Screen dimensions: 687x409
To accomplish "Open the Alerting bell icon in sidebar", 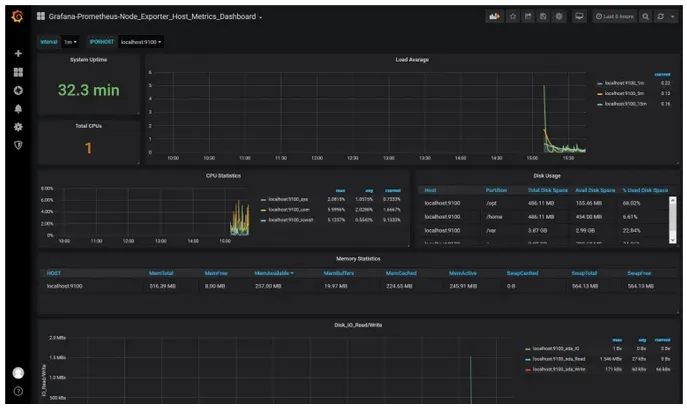I will [x=18, y=109].
